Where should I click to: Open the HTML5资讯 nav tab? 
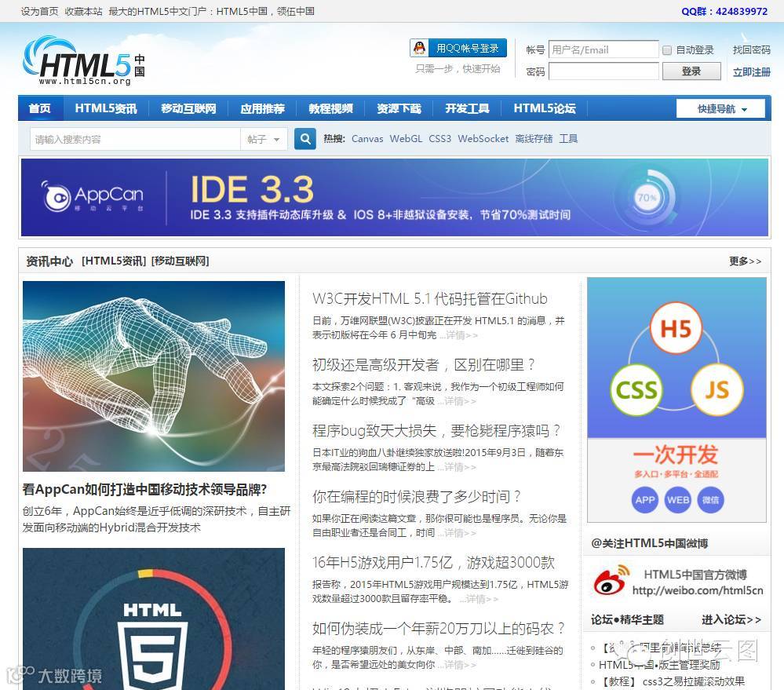(x=106, y=108)
